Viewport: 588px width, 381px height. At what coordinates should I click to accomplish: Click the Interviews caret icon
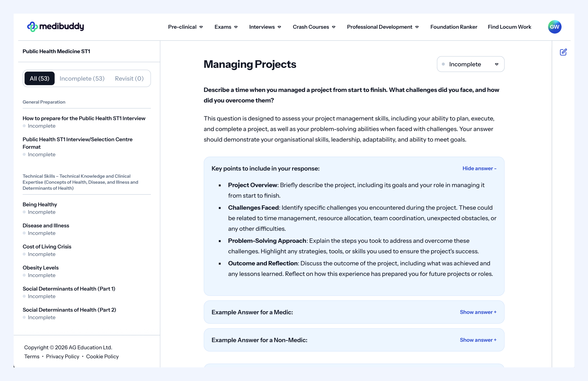pyautogui.click(x=280, y=27)
